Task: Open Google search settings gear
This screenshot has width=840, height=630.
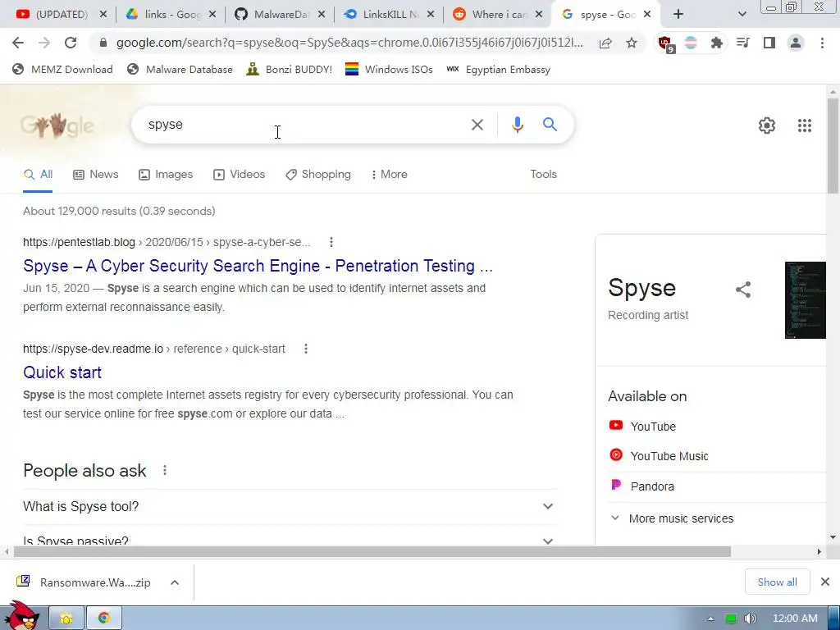Action: [x=767, y=126]
